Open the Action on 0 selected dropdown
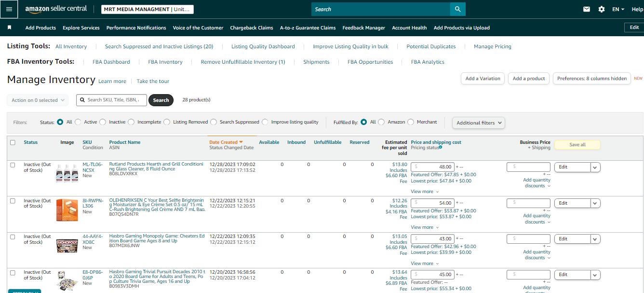 coord(38,100)
